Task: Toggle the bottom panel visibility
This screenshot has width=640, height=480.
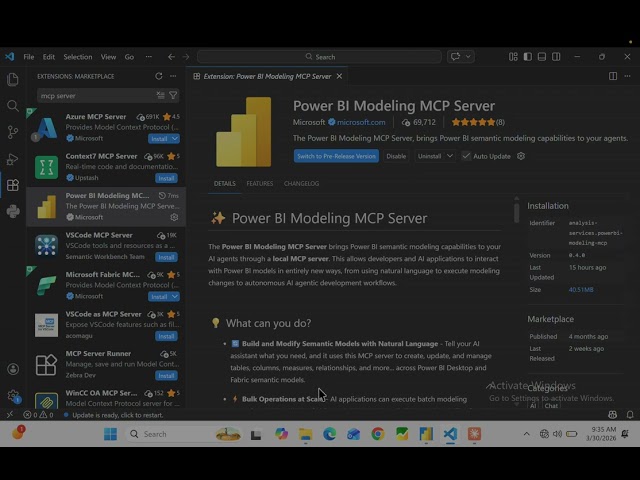Action: coord(542,57)
